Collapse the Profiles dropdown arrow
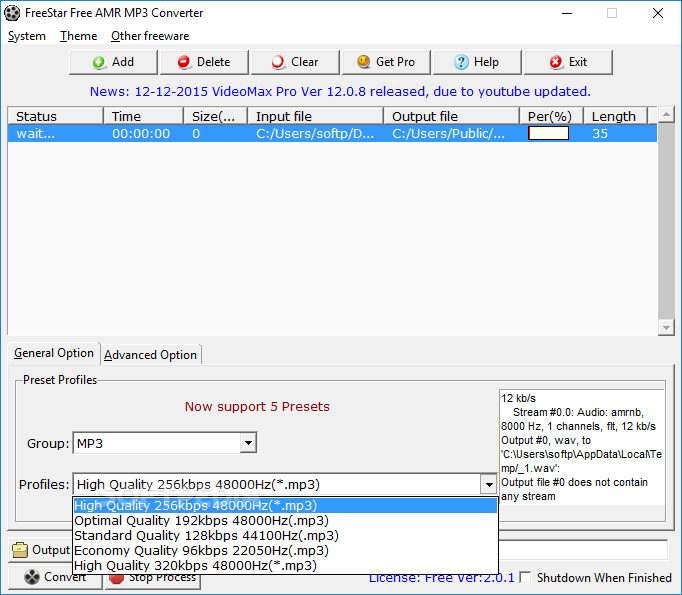 [489, 485]
